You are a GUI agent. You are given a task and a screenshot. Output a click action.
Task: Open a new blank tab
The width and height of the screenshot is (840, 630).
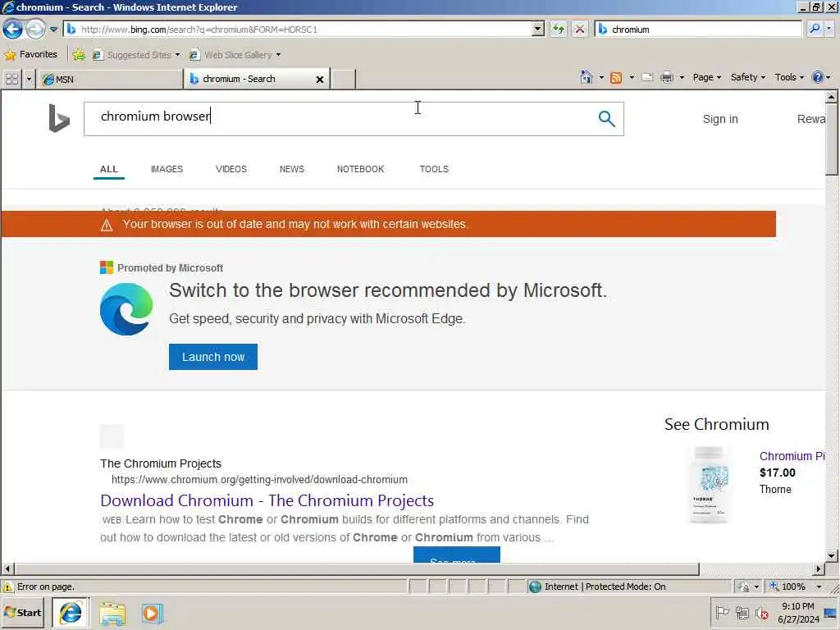click(x=344, y=80)
